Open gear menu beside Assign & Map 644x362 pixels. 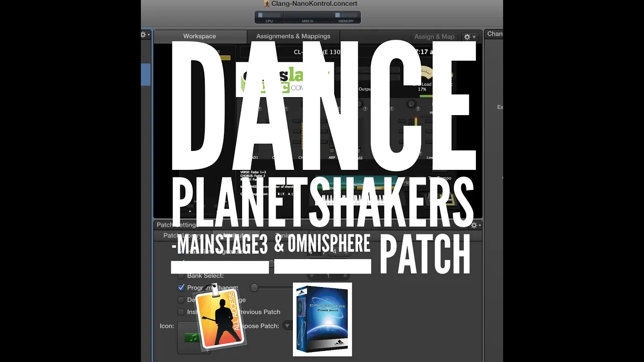click(x=470, y=37)
